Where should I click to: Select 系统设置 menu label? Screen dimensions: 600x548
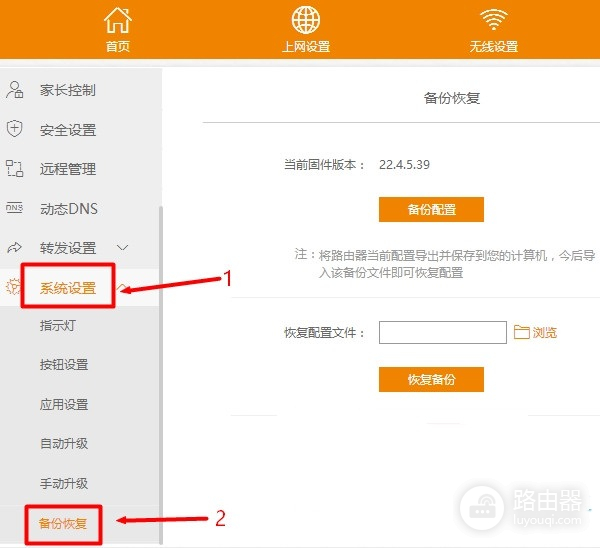tap(68, 288)
